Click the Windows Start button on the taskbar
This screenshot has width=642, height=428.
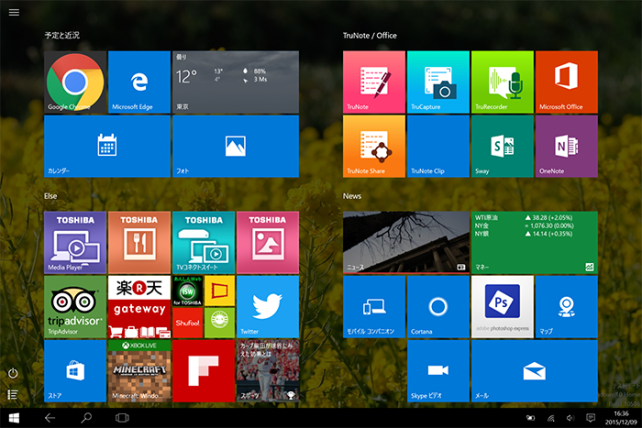click(x=15, y=417)
